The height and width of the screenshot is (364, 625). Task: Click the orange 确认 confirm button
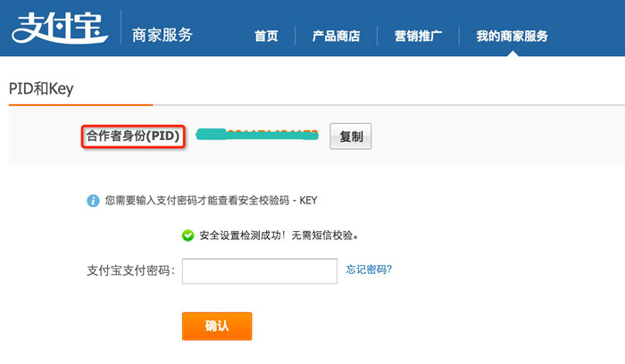click(x=217, y=327)
